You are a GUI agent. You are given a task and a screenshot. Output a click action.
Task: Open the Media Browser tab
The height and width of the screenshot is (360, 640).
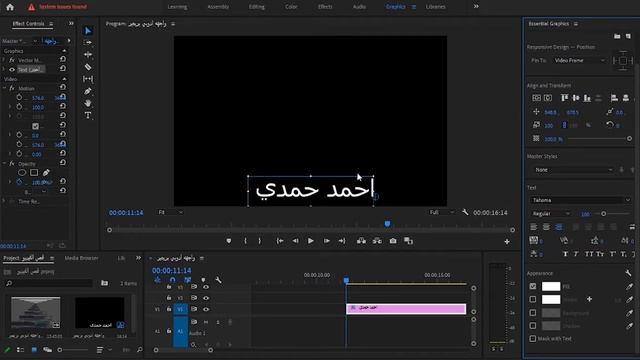(81, 258)
